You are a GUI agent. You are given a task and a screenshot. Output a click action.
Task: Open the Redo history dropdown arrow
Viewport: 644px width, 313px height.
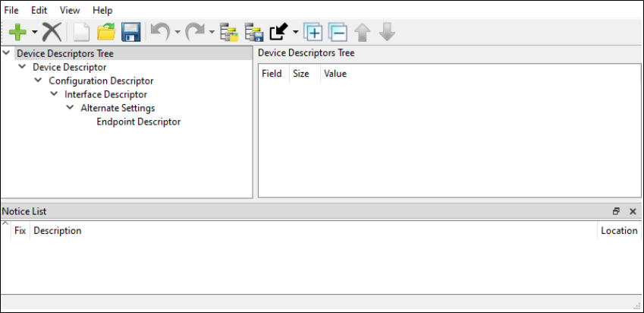[x=212, y=33]
